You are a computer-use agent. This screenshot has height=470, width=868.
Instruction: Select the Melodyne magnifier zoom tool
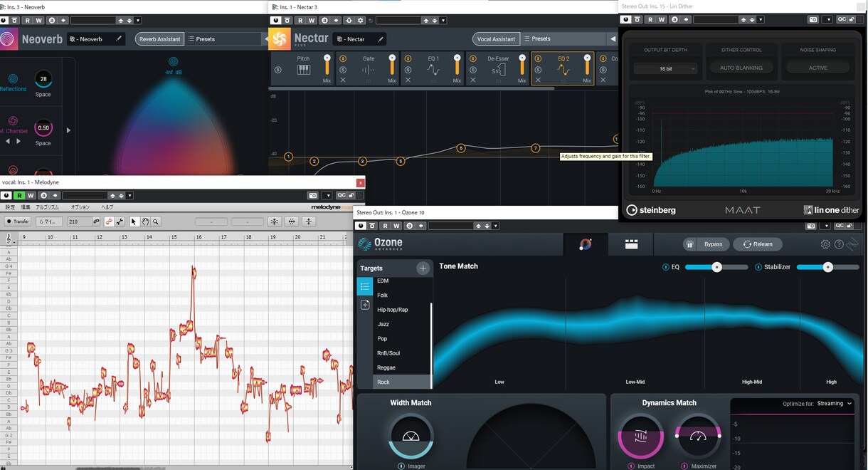pyautogui.click(x=155, y=221)
